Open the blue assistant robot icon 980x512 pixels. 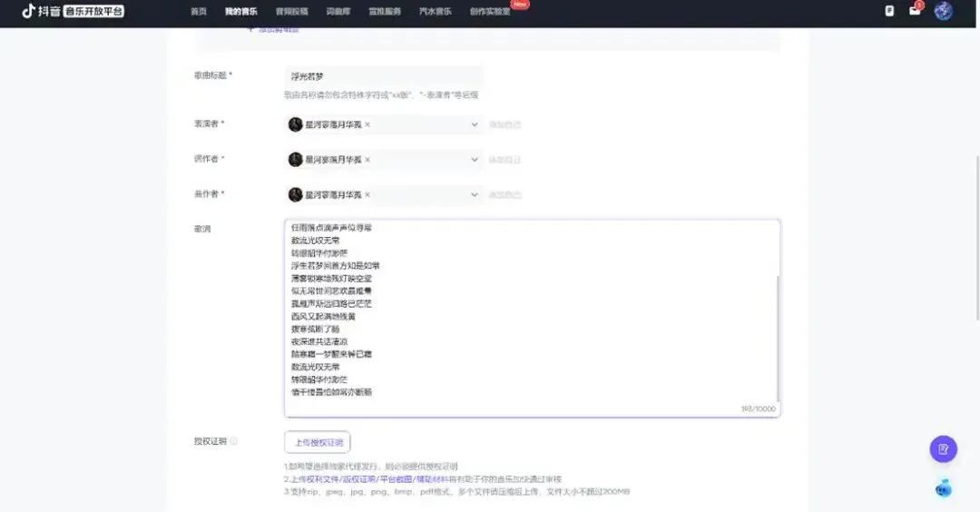click(x=944, y=487)
